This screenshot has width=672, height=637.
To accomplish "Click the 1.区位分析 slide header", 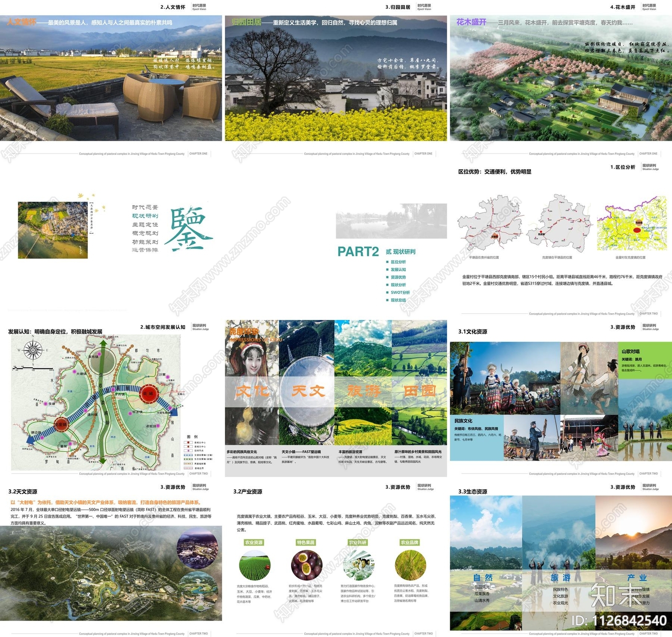I will click(x=623, y=167).
